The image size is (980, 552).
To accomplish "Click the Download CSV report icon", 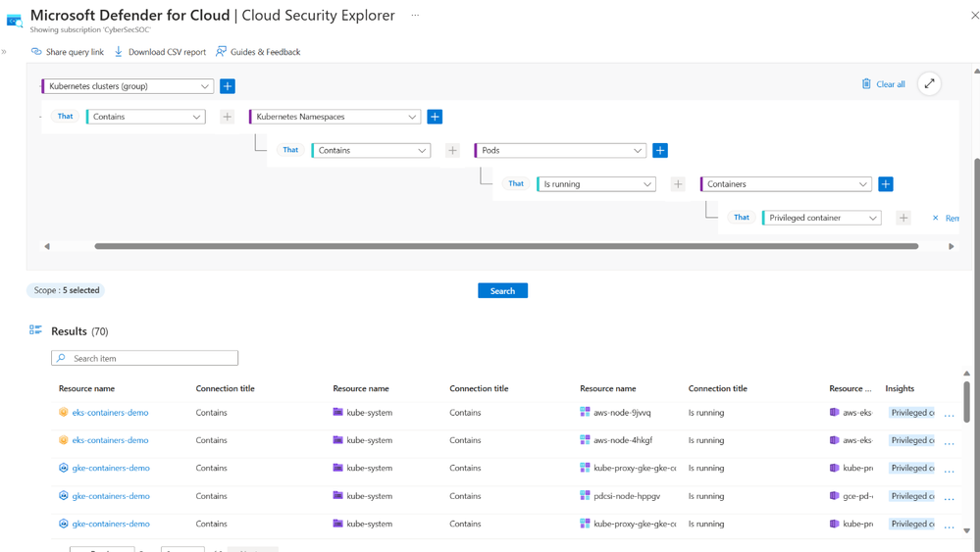I will click(118, 52).
